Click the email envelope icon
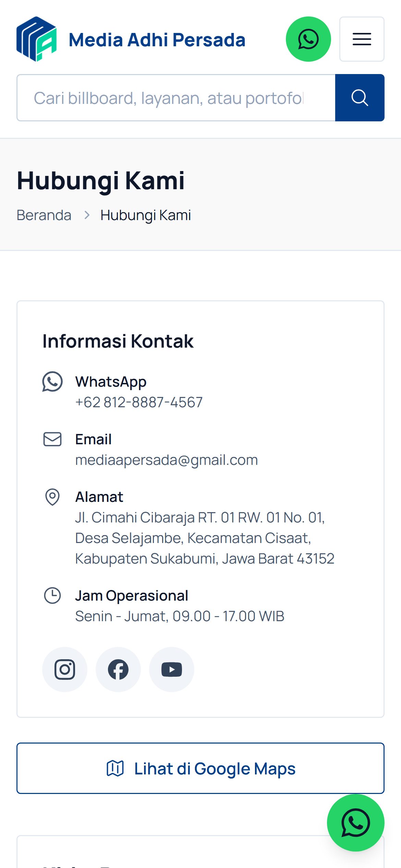401x868 pixels. (52, 439)
